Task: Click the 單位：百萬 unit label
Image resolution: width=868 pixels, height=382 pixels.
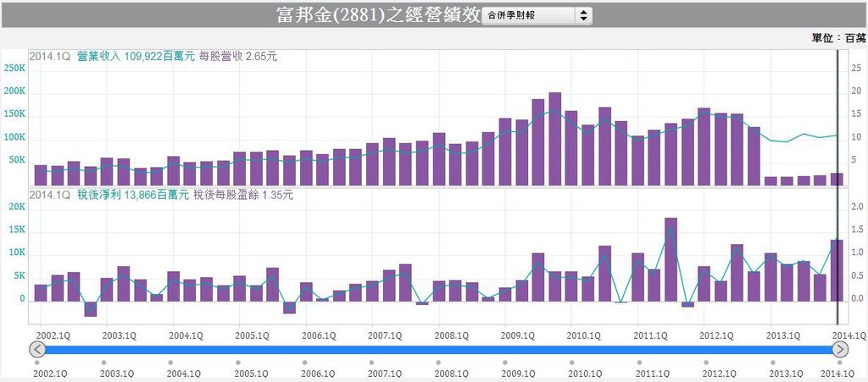Action: pyautogui.click(x=838, y=38)
